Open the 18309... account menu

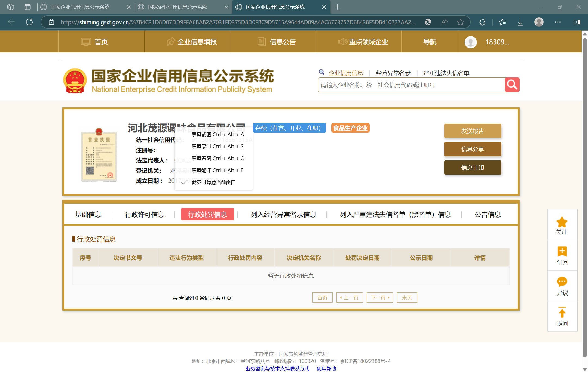pos(497,42)
